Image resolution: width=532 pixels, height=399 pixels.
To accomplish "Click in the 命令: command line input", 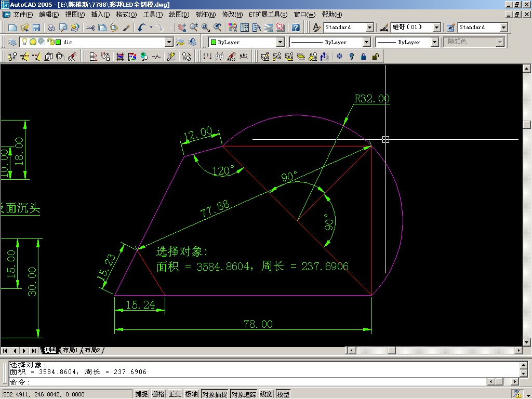I will tap(248, 382).
